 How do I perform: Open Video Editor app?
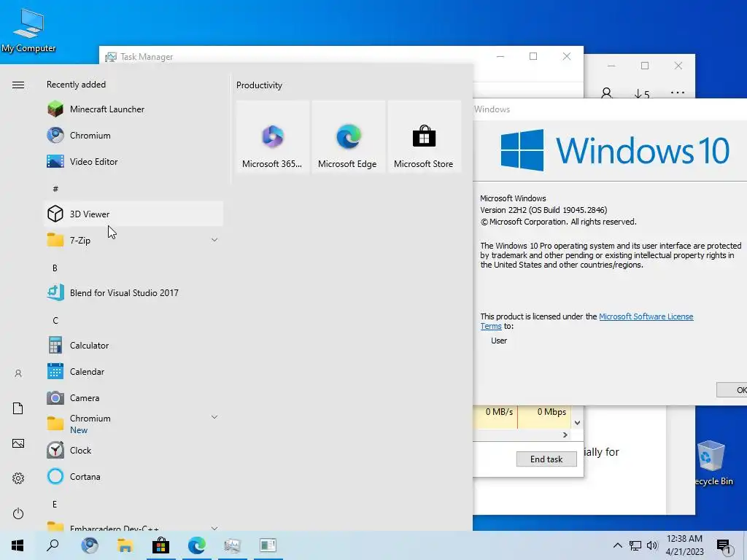click(133, 161)
